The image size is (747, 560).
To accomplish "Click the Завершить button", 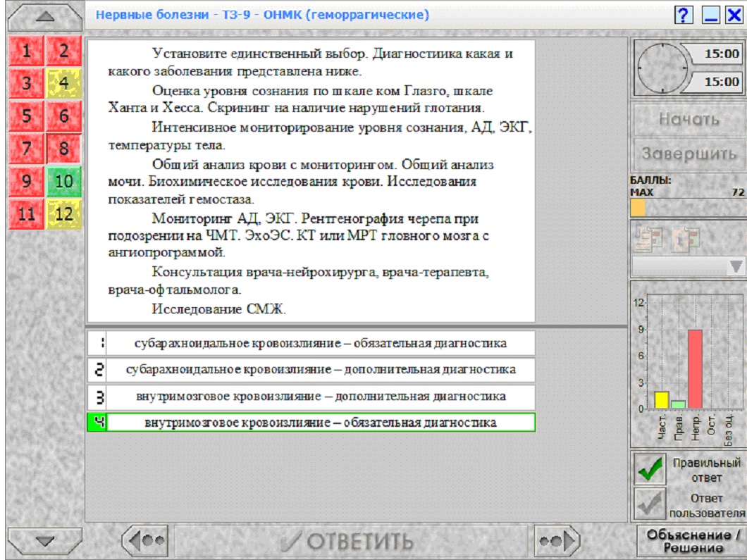I will click(x=689, y=154).
